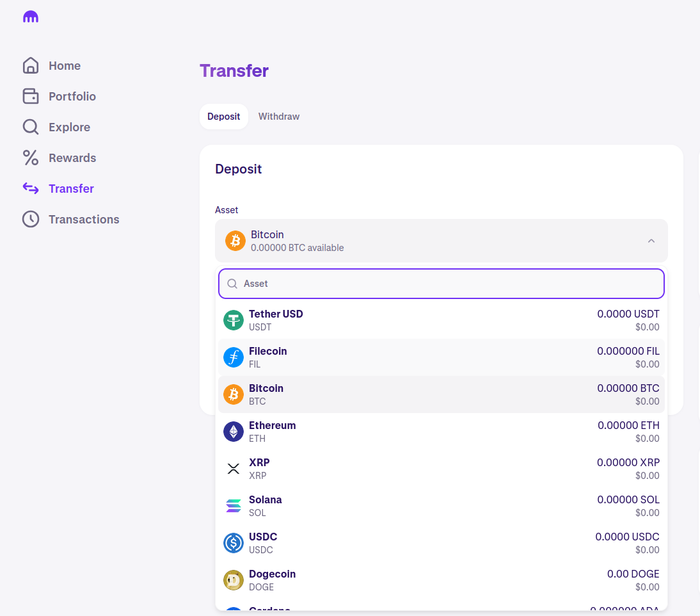700x616 pixels.
Task: Click the 0.00000 XRP balance
Action: point(628,462)
